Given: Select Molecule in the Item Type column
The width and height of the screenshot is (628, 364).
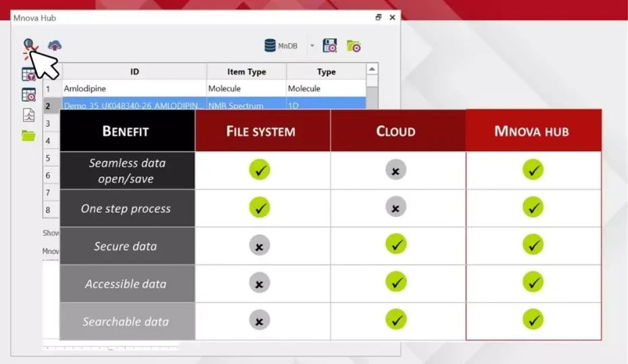Looking at the screenshot, I should pos(246,88).
